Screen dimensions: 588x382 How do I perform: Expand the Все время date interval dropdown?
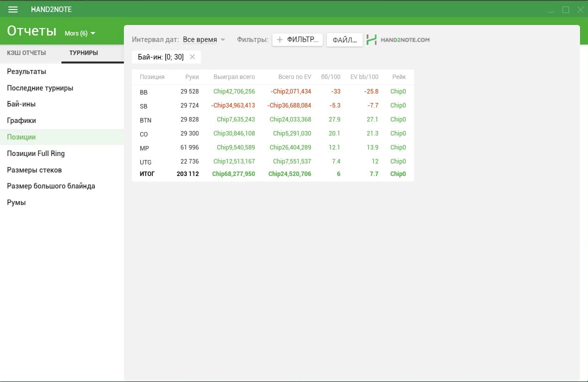(x=204, y=39)
